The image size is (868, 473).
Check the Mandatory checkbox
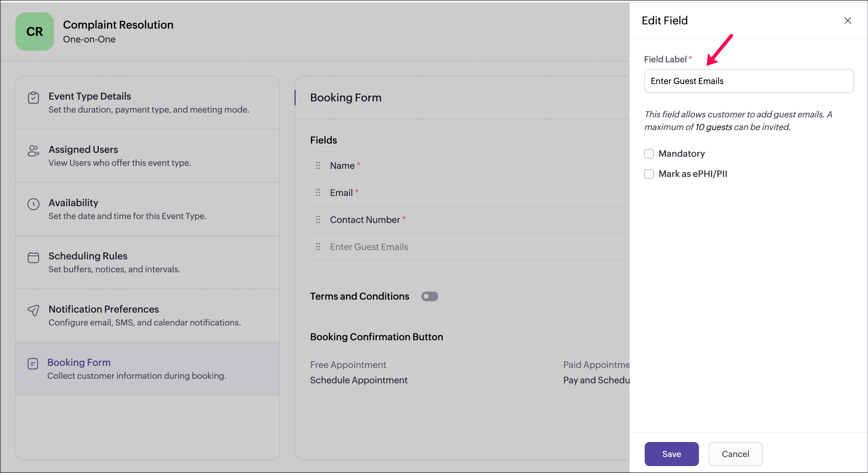click(x=649, y=154)
